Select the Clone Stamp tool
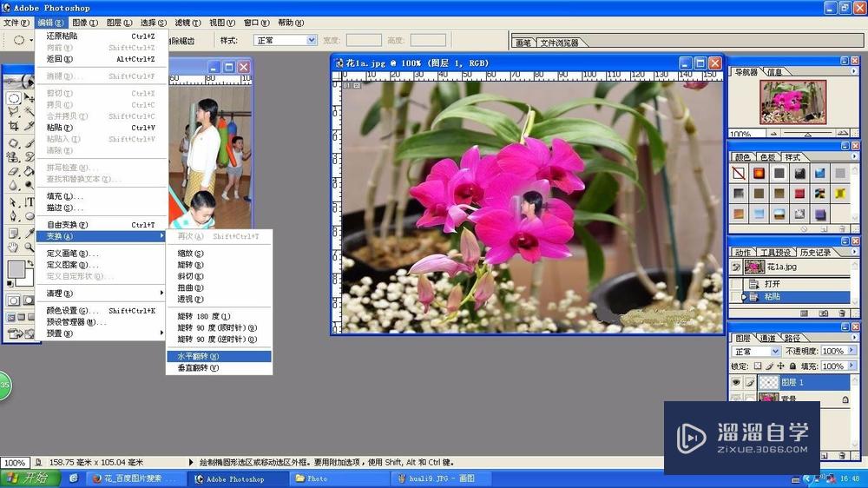 [14, 157]
